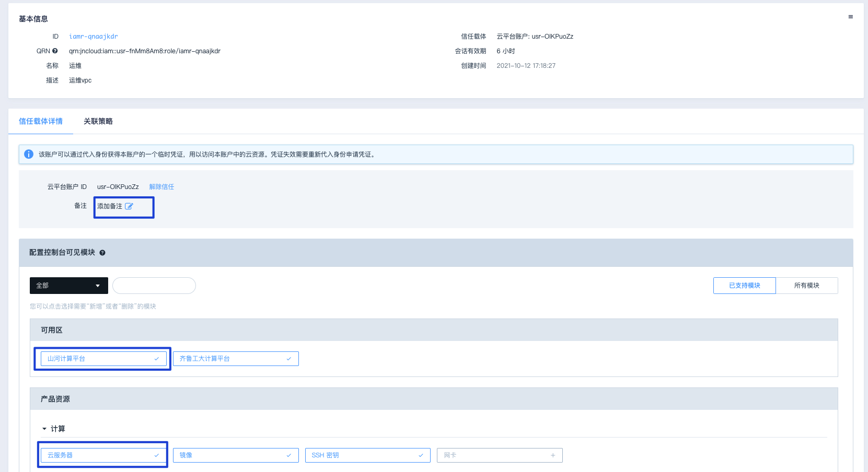
Task: Click the 信任载体 value 云平台账户: usr-OlKPuoZz
Action: pos(535,37)
